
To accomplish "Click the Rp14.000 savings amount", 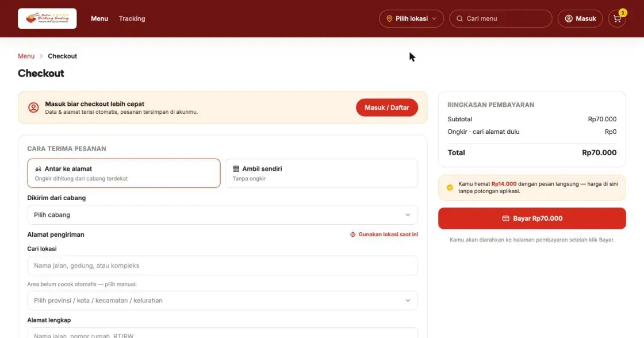I will 504,184.
